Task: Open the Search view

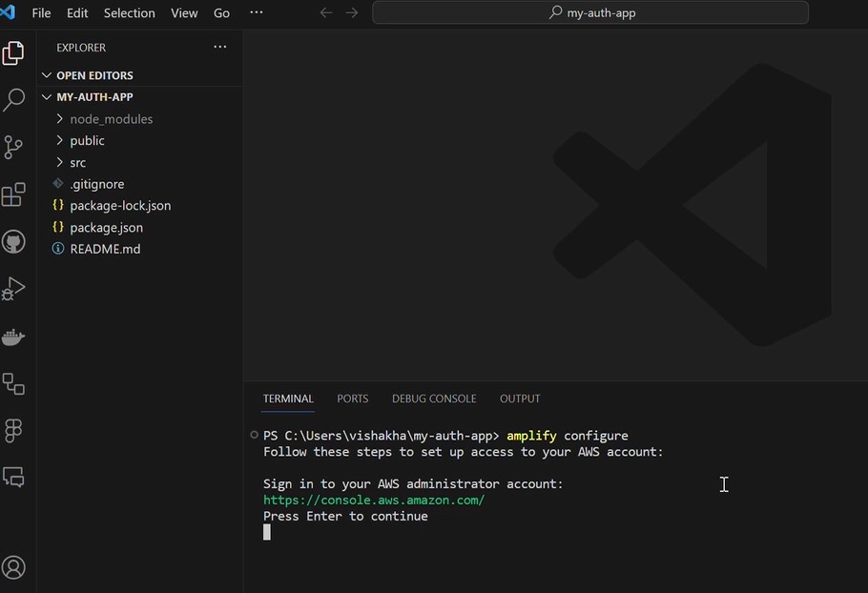Action: 13,99
